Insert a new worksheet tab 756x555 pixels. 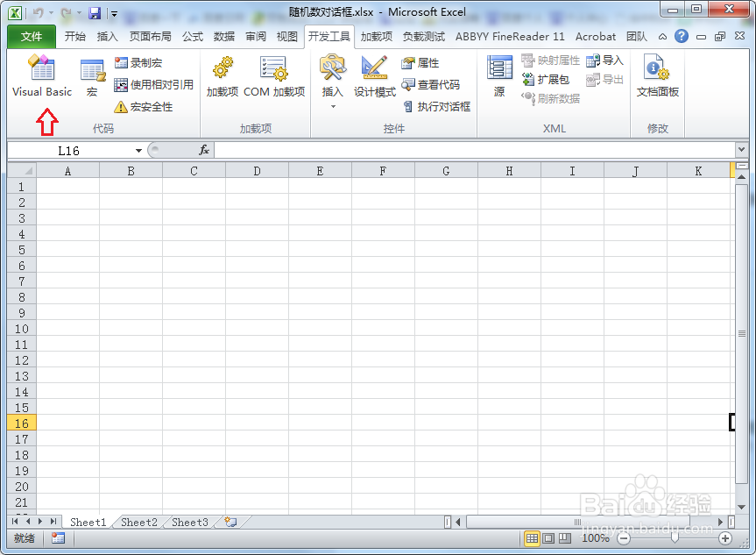pyautogui.click(x=231, y=523)
